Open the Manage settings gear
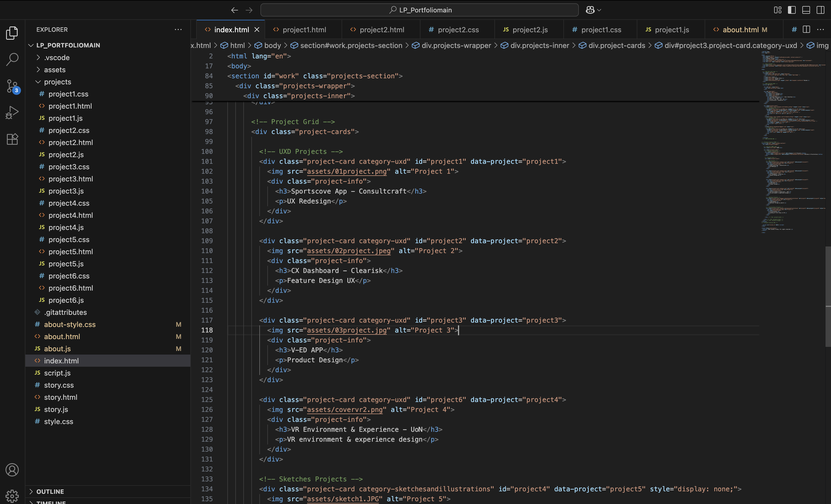The height and width of the screenshot is (504, 831). tap(12, 495)
